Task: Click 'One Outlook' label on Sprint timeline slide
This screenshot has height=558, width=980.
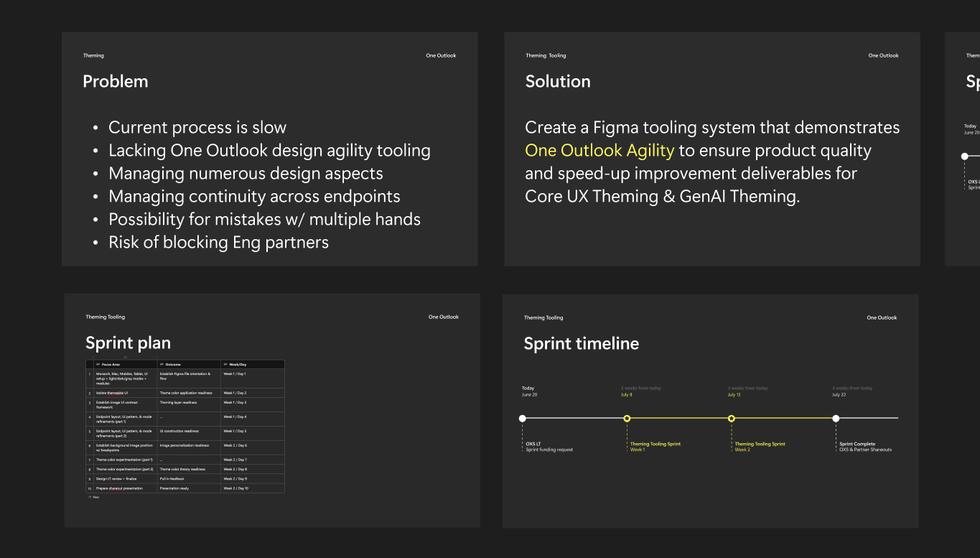Action: (882, 317)
